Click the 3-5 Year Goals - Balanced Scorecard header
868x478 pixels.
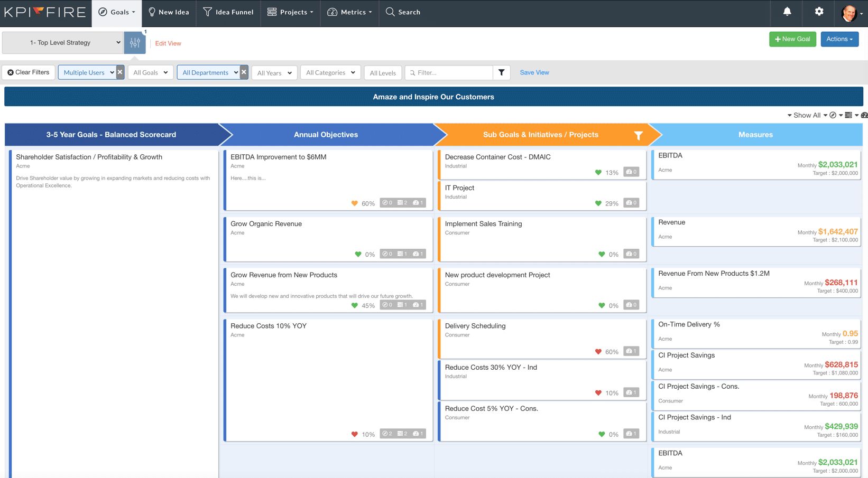click(x=111, y=135)
